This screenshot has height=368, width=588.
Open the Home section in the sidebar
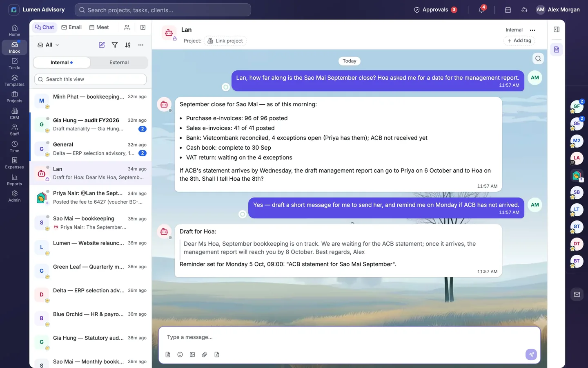(14, 31)
